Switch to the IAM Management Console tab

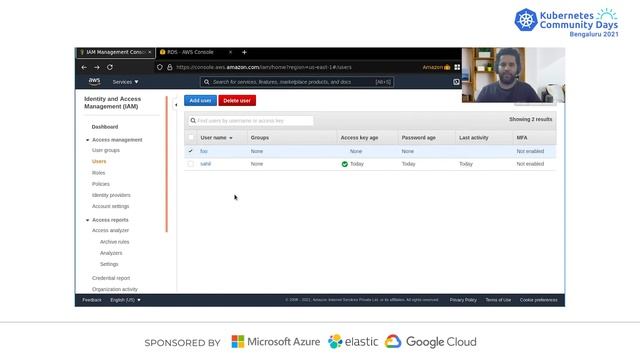tap(115, 52)
